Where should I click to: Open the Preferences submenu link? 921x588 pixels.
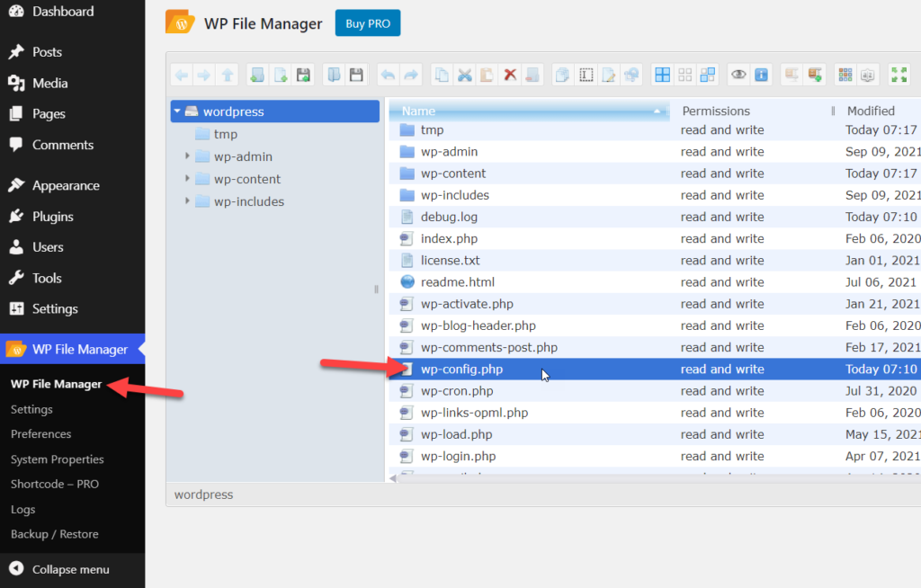(40, 434)
